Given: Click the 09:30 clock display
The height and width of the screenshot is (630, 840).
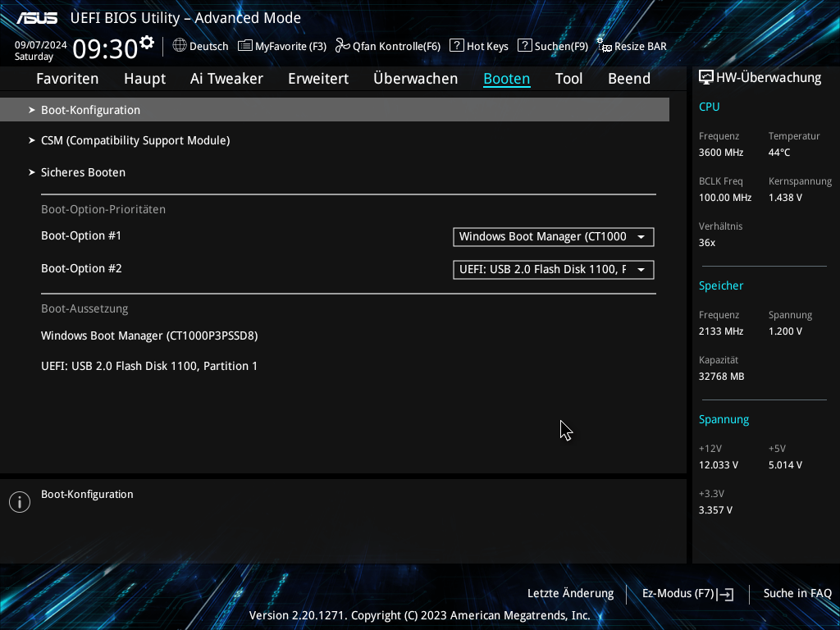Looking at the screenshot, I should tap(106, 48).
